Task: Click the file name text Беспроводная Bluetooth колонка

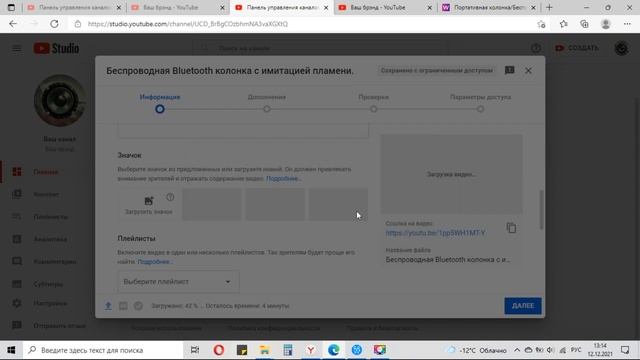Action: (448, 260)
